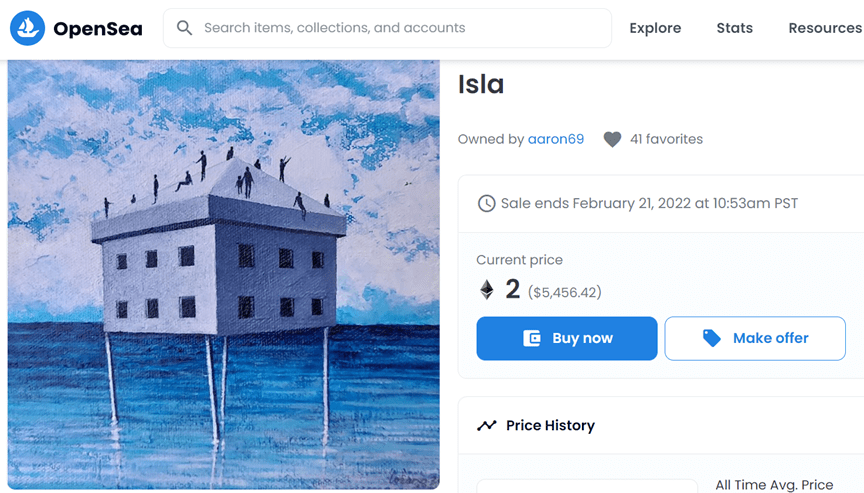Viewport: 864px width, 493px height.
Task: Click the 41 favorites count
Action: tap(666, 139)
